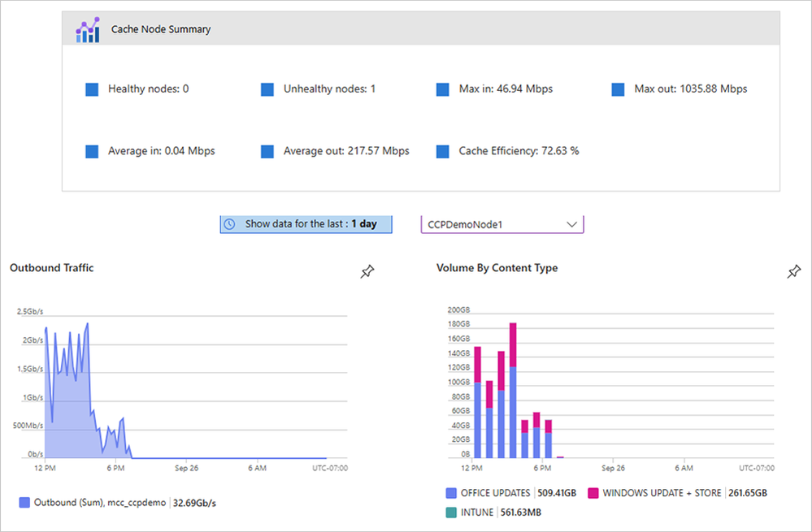The height and width of the screenshot is (532, 812).
Task: Click the Cache Node Summary chart icon
Action: point(88,29)
